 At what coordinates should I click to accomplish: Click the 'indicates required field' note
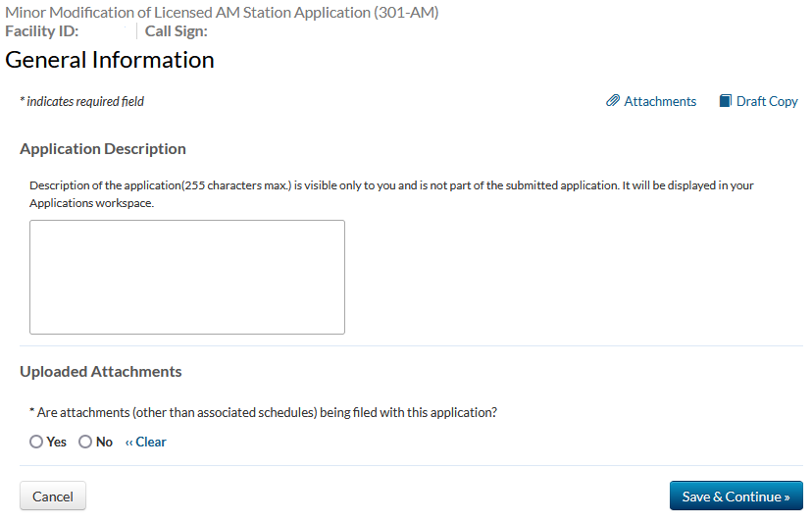(82, 101)
